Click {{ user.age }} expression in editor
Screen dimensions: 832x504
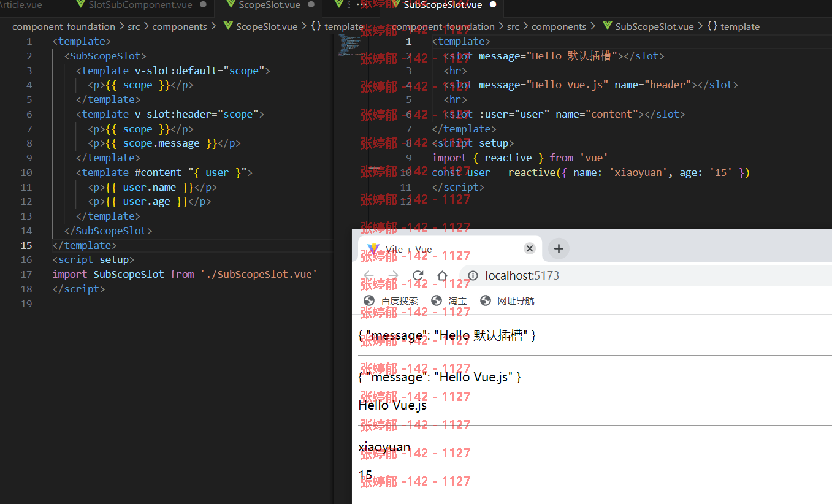click(147, 202)
